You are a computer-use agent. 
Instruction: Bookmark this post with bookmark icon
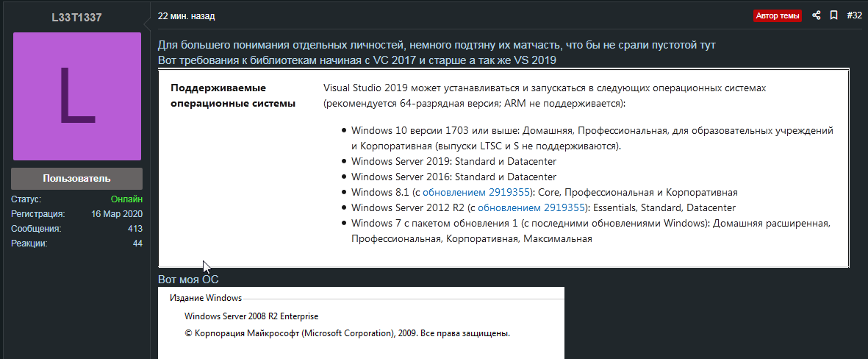coord(833,15)
